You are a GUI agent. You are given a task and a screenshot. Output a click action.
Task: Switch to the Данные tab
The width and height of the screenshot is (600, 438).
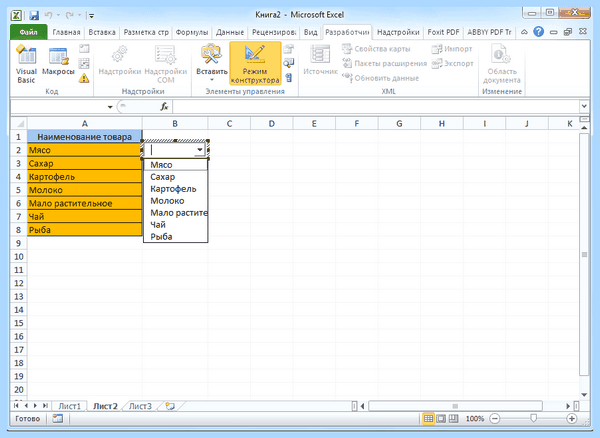coord(230,32)
